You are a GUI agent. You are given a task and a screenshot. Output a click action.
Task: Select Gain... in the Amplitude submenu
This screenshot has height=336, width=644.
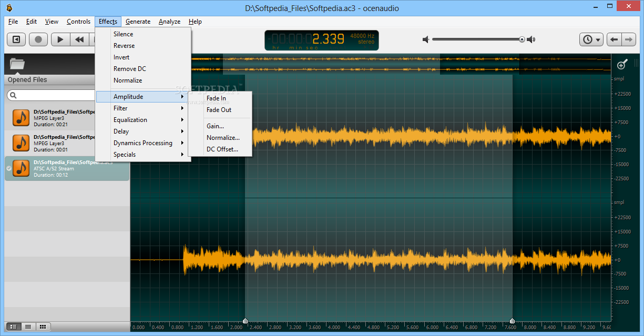click(x=215, y=126)
